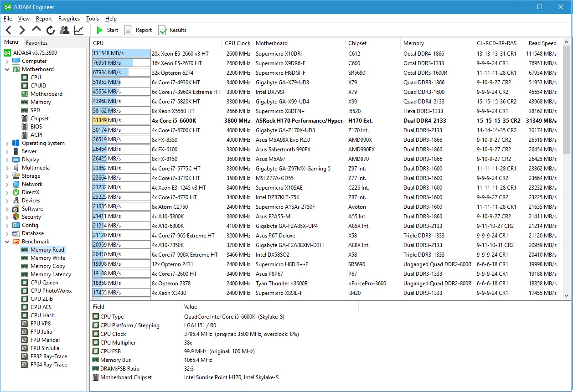Click the results list scroll-up arrow
The width and height of the screenshot is (573, 392).
[566, 42]
